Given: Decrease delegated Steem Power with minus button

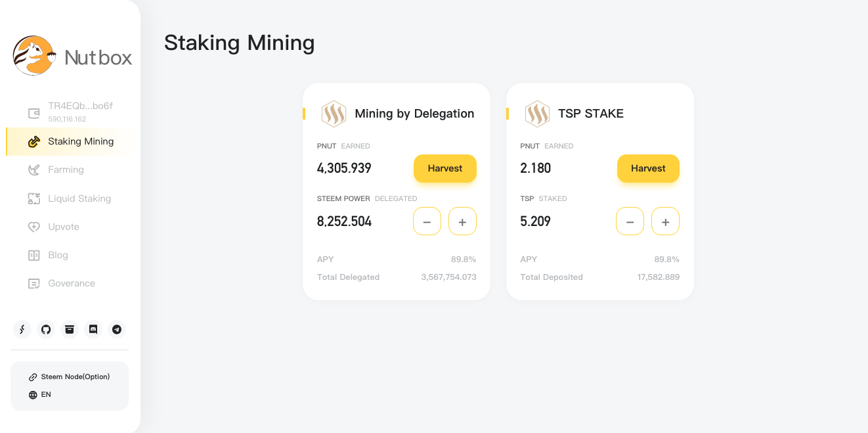Looking at the screenshot, I should (x=427, y=222).
